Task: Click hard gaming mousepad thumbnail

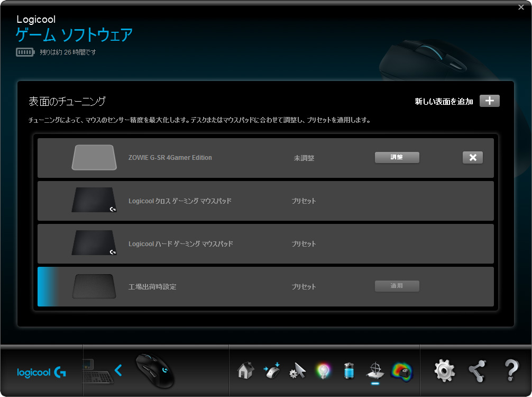Action: (x=94, y=243)
